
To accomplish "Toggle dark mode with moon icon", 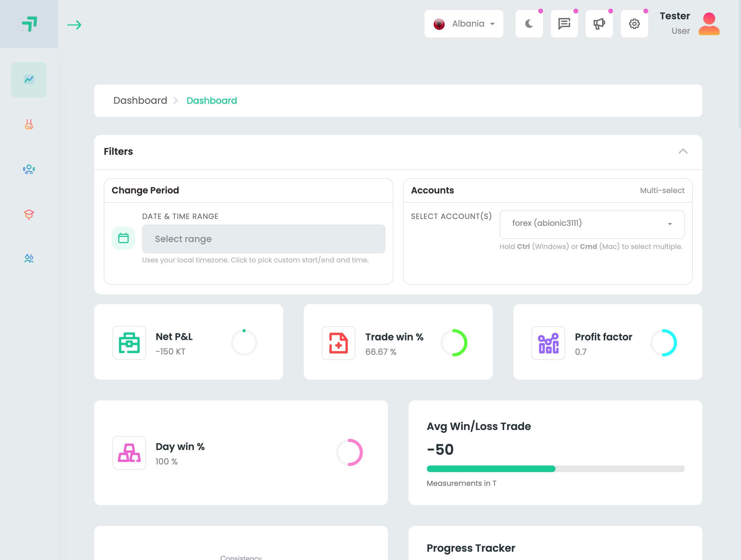I will pyautogui.click(x=529, y=24).
